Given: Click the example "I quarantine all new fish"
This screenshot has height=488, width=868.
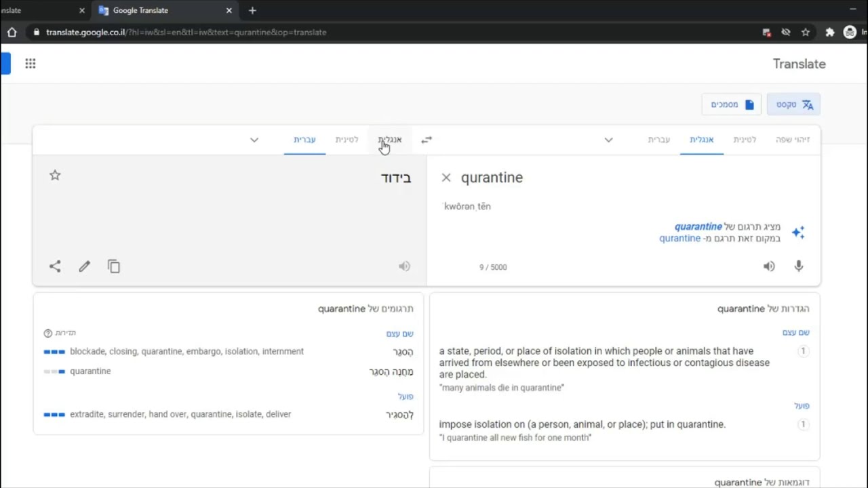Looking at the screenshot, I should click(515, 438).
